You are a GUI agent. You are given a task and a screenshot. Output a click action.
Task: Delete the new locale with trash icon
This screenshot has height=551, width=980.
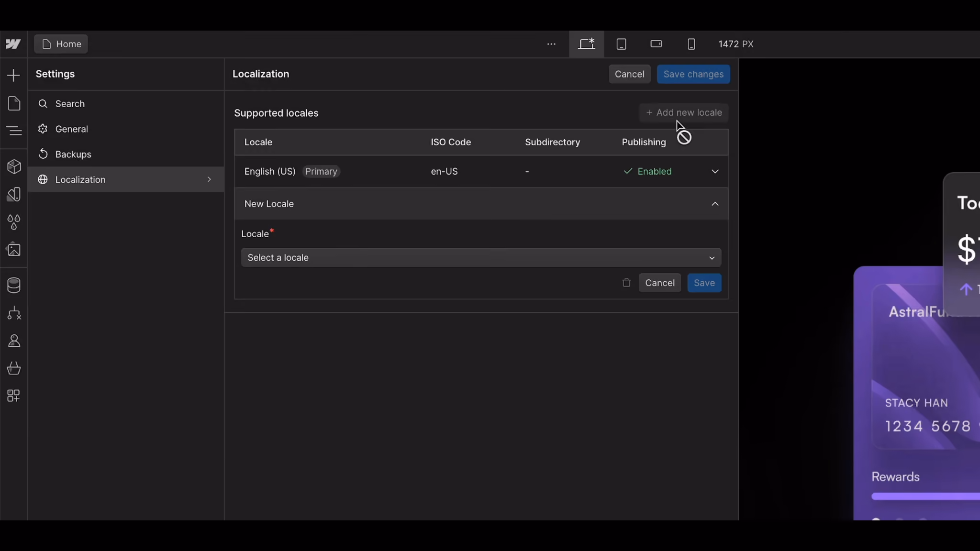[626, 283]
